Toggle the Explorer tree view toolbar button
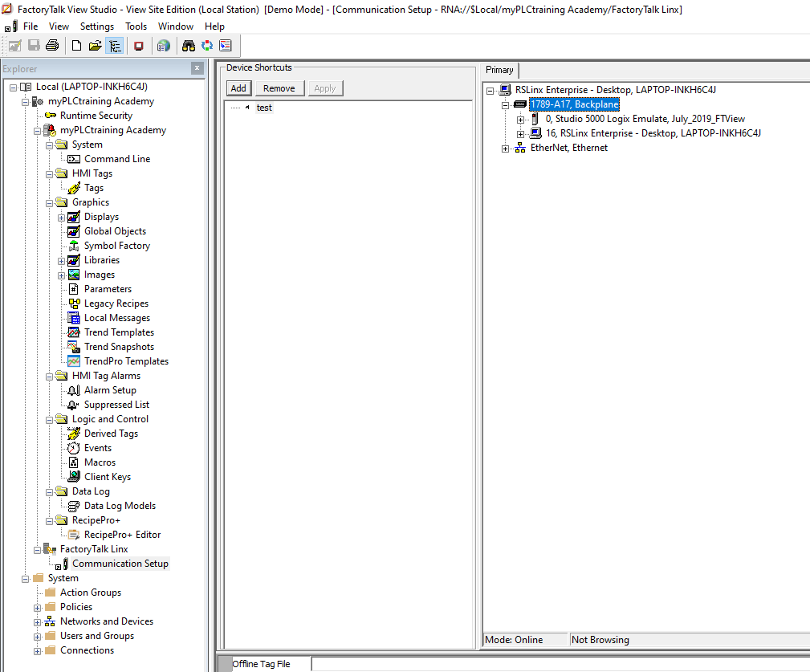The width and height of the screenshot is (810, 672). 115,46
